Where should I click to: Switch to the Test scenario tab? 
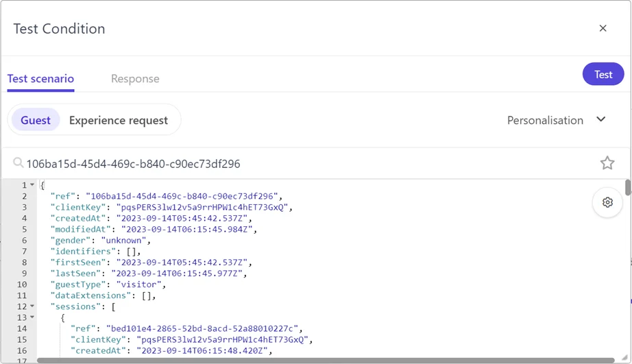click(x=40, y=79)
